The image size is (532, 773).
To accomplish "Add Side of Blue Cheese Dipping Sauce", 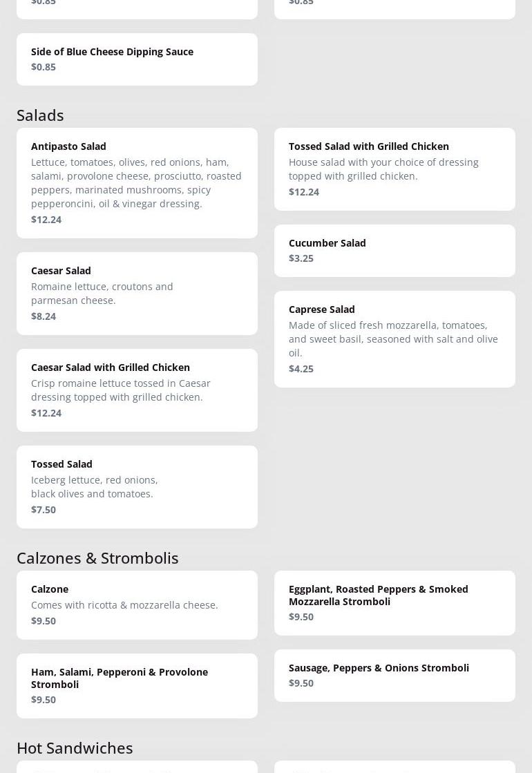I will [112, 52].
